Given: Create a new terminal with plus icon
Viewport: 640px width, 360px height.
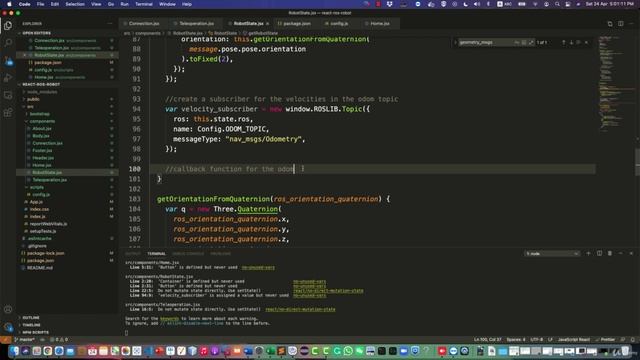Looking at the screenshot, I should point(588,253).
